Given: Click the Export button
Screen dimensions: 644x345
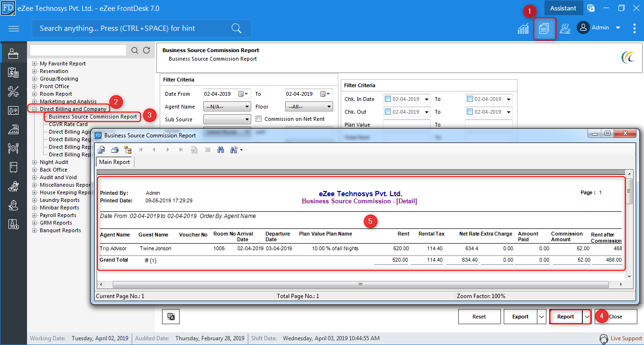Looking at the screenshot, I should (520, 317).
